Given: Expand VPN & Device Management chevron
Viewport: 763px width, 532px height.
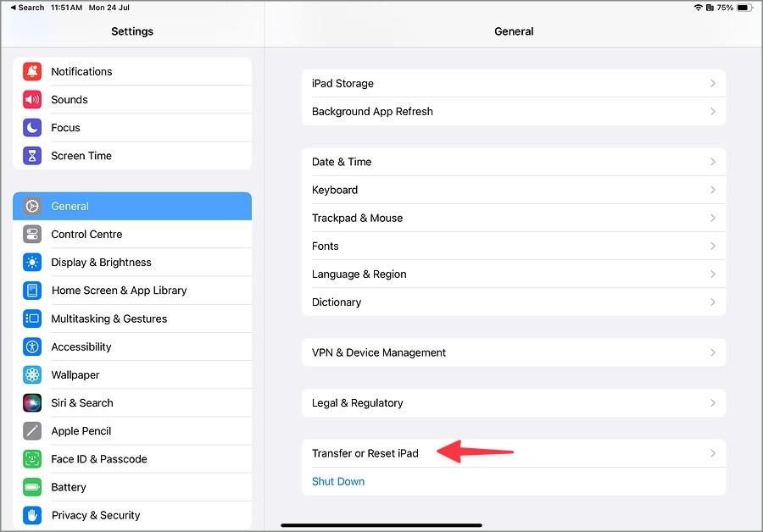Looking at the screenshot, I should click(713, 352).
